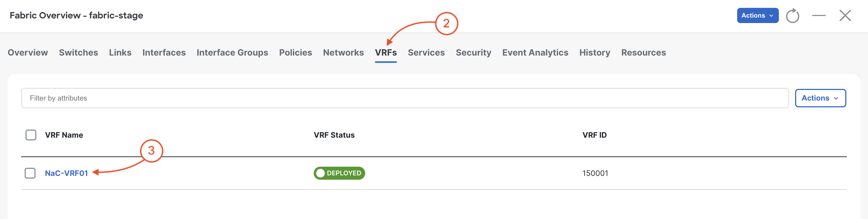Open the NaC-VRF01 VRF link
Image resolution: width=868 pixels, height=219 pixels.
66,173
